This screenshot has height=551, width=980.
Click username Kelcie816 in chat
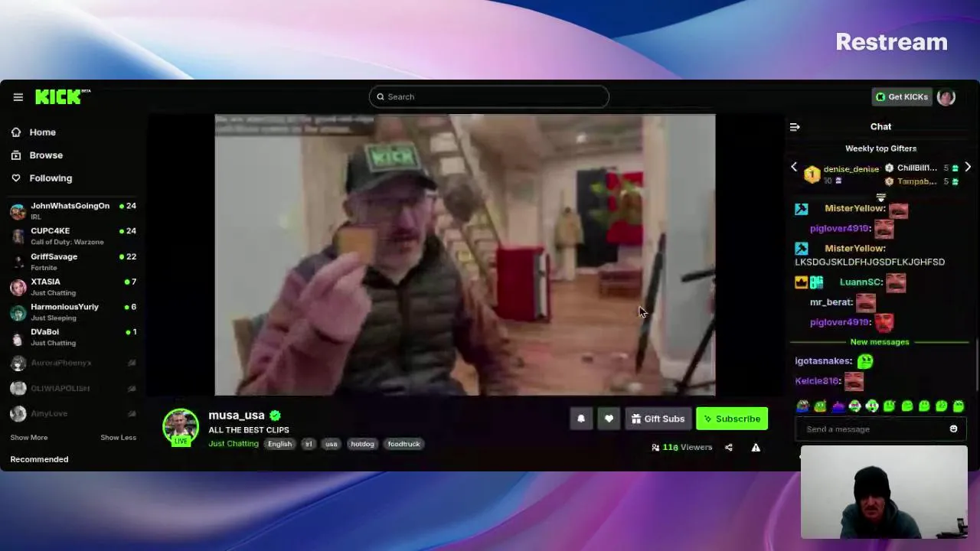(817, 381)
